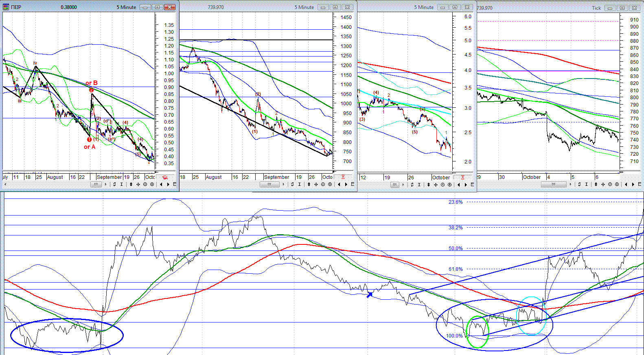Click the second chart's horizontal scrollbar thumb

pyautogui.click(x=269, y=184)
